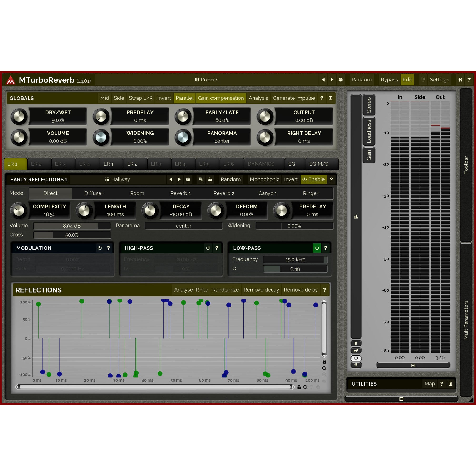Viewport: 476px width, 476px height.
Task: Click the meter popup window icon
Action: 356,351
